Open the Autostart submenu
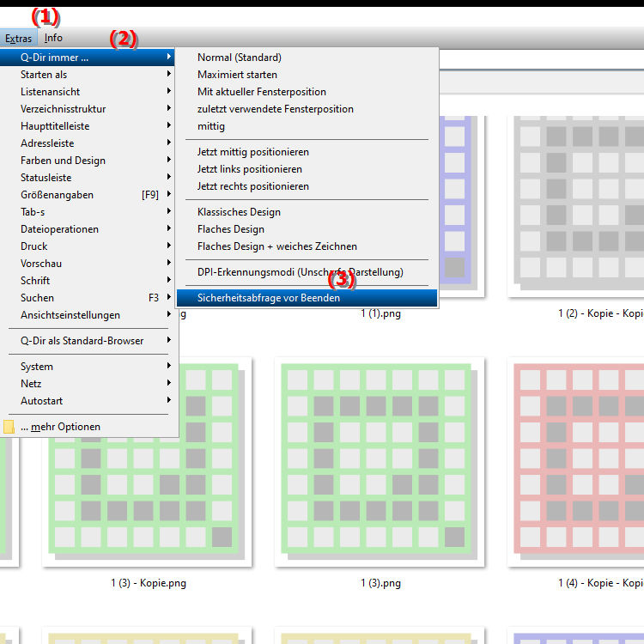The image size is (644, 644). [x=87, y=401]
